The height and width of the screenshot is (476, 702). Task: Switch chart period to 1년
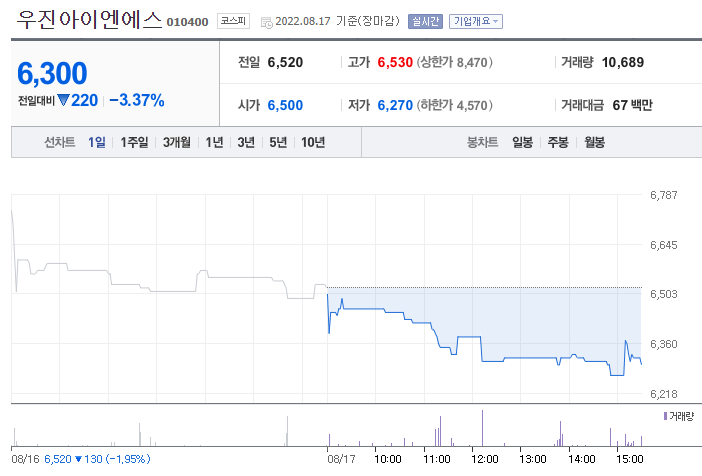214,142
